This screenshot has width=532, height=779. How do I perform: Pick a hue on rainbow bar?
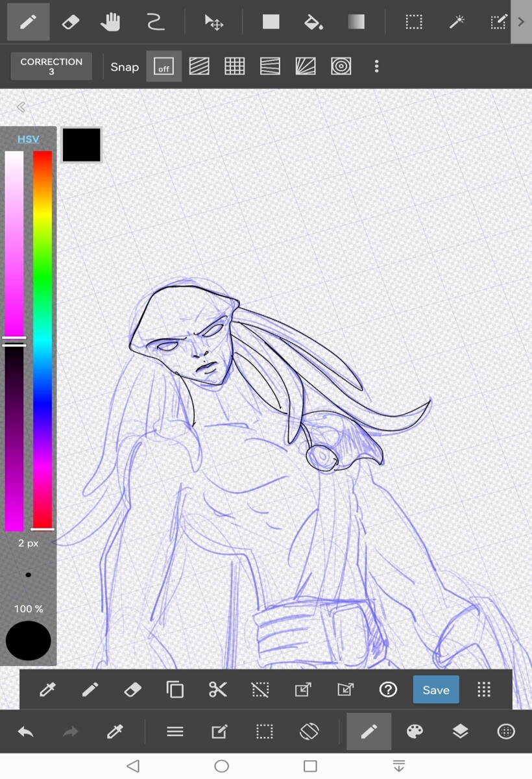pos(43,341)
